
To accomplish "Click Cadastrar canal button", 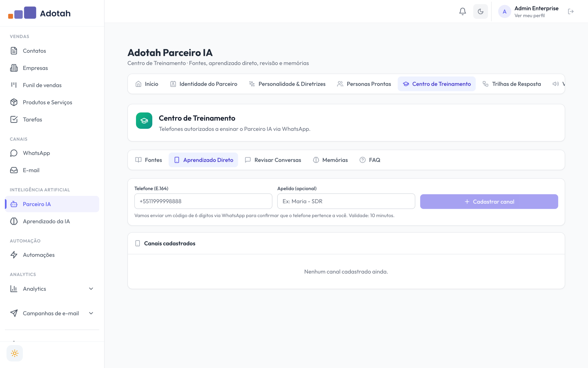I will 489,201.
